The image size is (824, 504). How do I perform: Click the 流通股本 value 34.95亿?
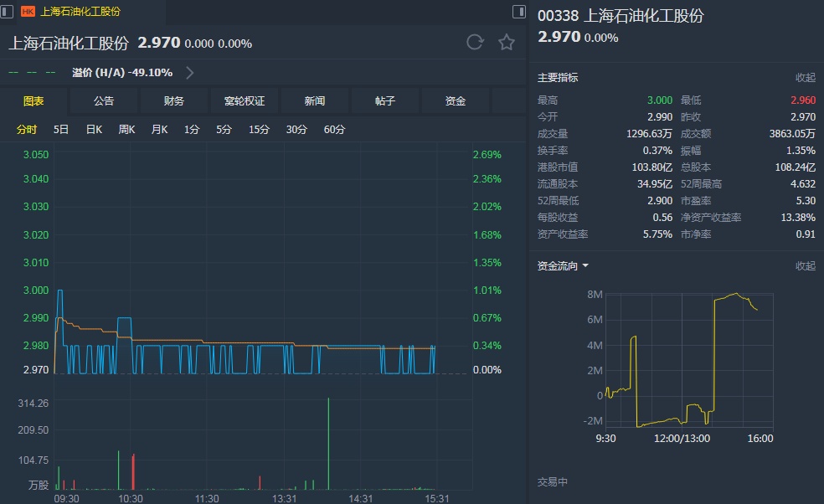[655, 184]
